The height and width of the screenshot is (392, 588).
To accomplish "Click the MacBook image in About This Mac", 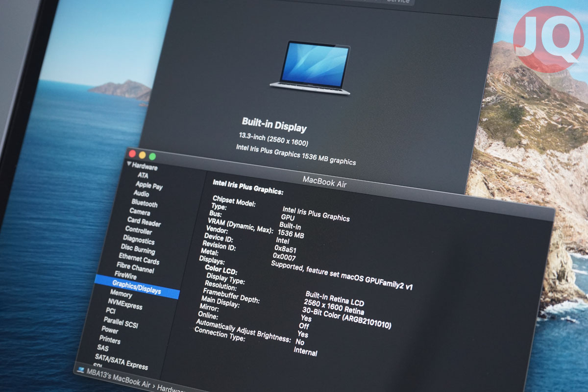I will pos(310,68).
